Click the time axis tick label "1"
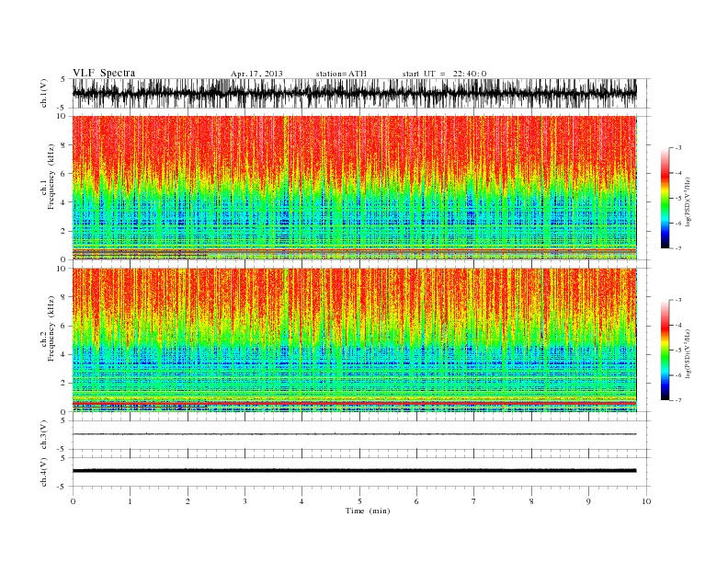Screen dimensions: 728x563 click(x=130, y=501)
